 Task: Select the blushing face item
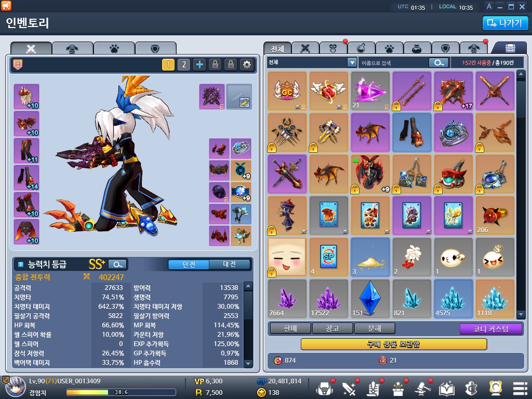(x=287, y=257)
